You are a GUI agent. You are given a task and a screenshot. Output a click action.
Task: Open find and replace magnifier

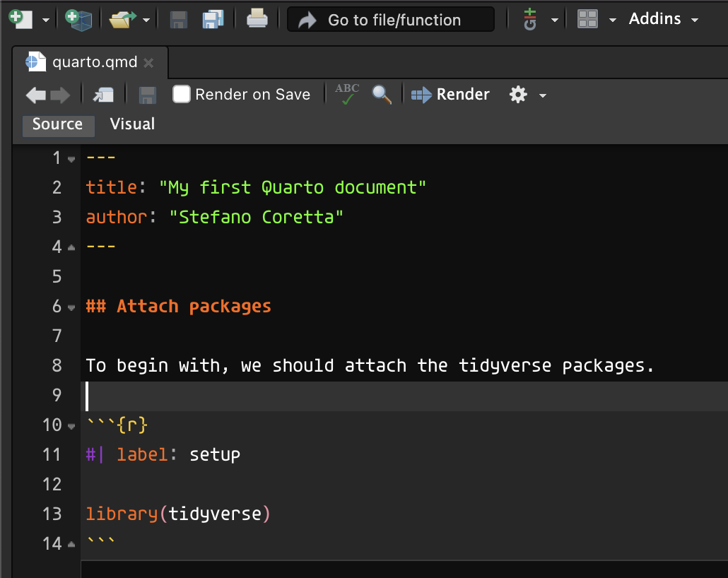tap(381, 94)
